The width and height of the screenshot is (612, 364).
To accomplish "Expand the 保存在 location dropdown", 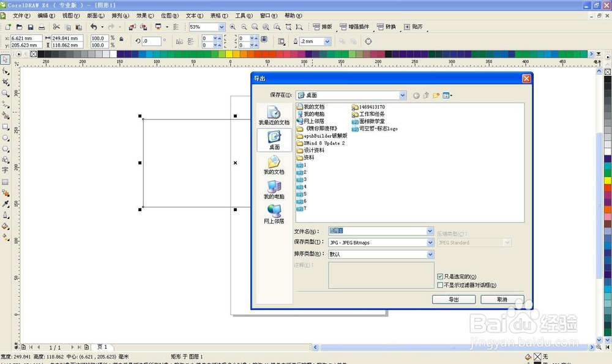I will (x=403, y=95).
